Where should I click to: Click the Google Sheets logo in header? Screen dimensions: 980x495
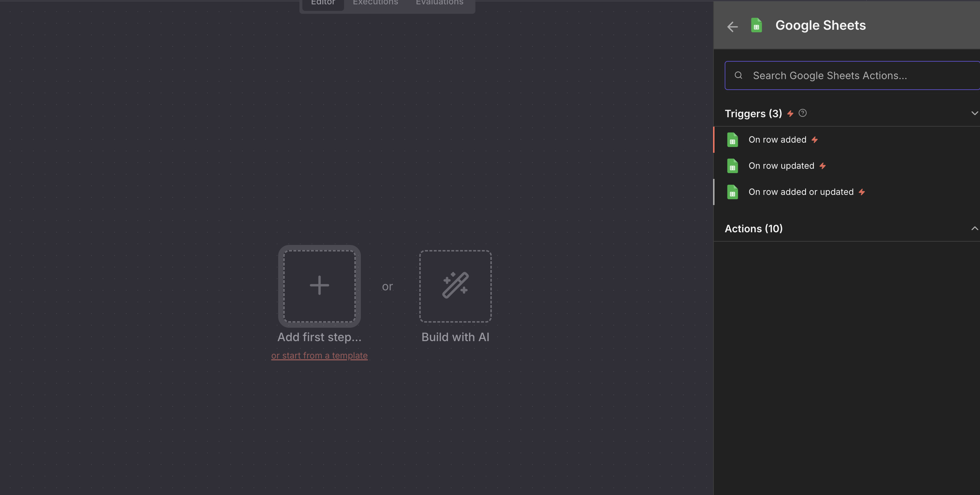pyautogui.click(x=756, y=25)
